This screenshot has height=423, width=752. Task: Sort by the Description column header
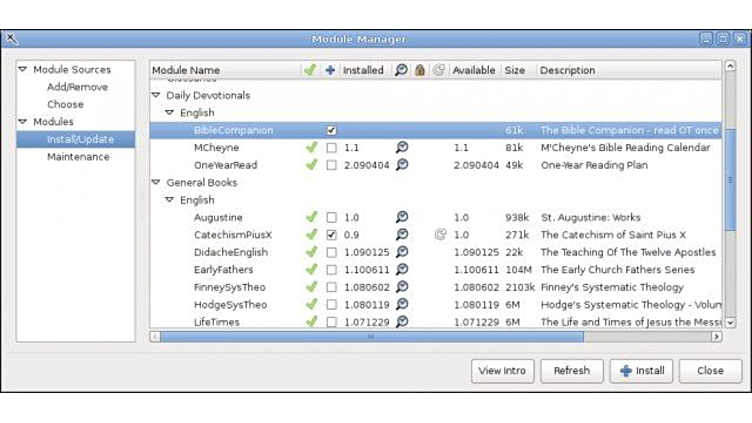coord(567,70)
